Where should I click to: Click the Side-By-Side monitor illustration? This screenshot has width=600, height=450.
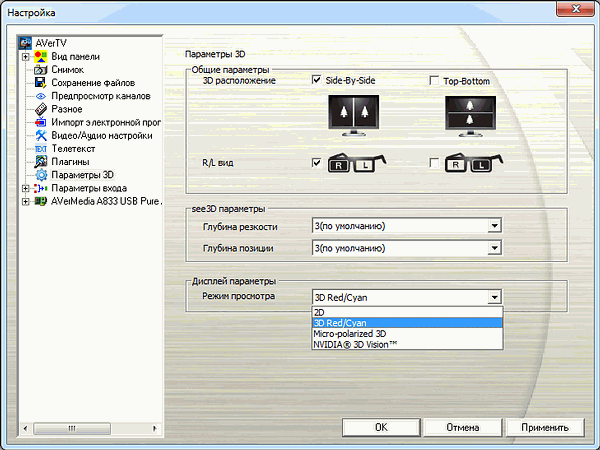click(354, 116)
